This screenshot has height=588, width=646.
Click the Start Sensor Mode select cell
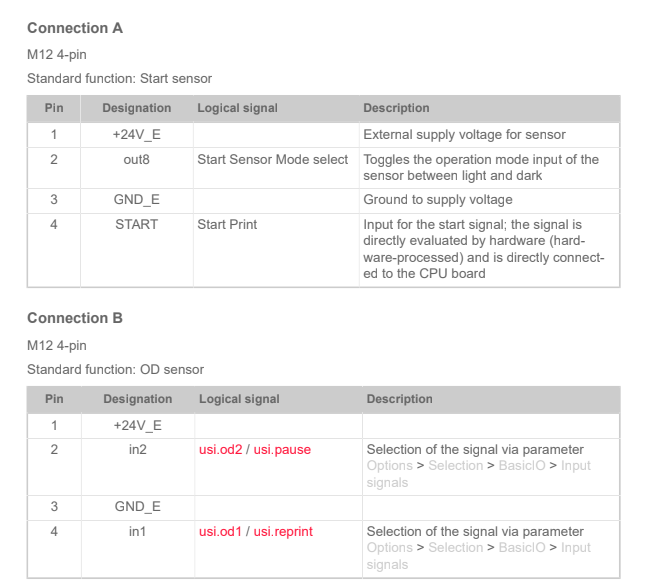[x=272, y=159]
